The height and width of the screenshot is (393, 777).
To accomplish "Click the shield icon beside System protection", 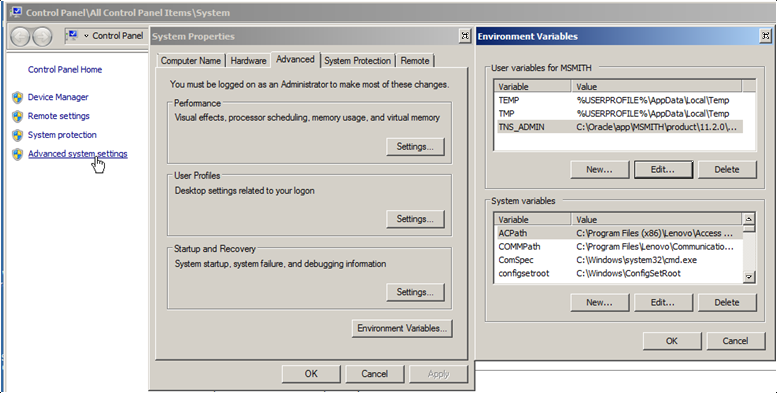I will point(18,135).
